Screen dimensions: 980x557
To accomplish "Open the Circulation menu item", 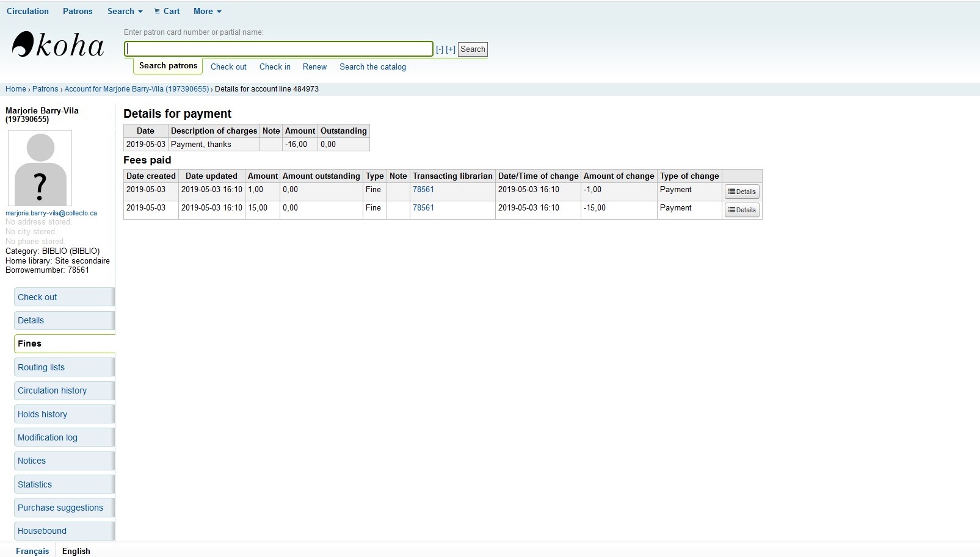I will point(27,11).
